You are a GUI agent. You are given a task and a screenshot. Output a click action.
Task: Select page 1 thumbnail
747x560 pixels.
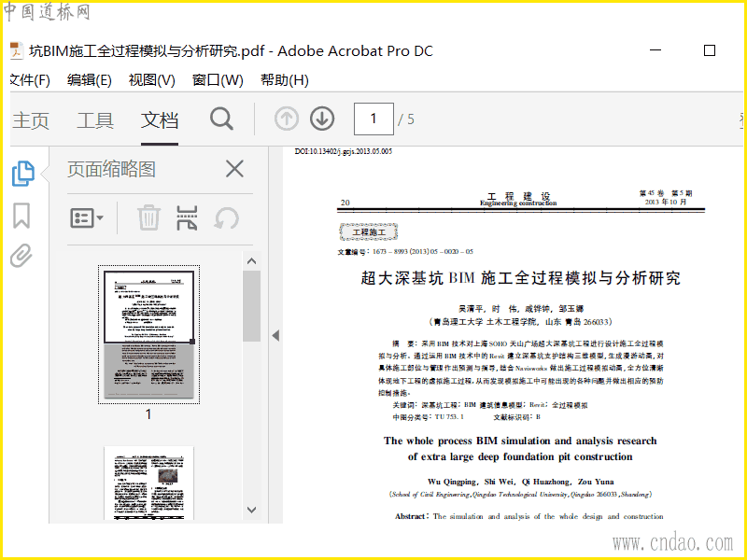point(148,334)
